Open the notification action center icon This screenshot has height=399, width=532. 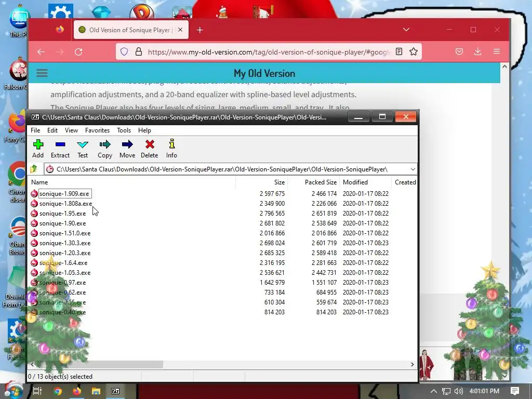[x=515, y=391]
